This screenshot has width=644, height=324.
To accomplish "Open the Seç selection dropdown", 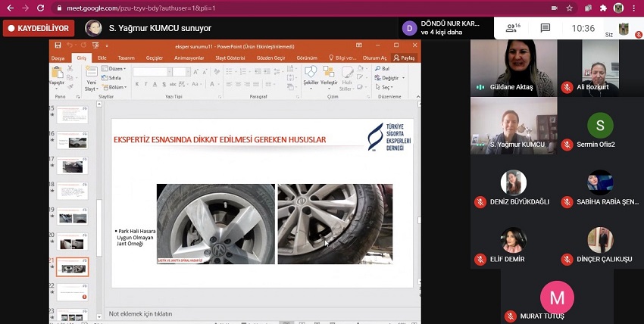I will tap(386, 87).
